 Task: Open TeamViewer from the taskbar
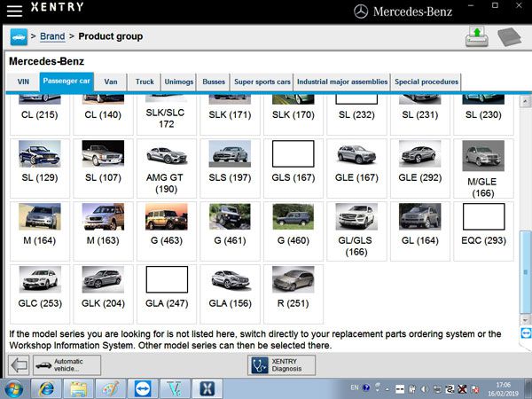pos(143,389)
